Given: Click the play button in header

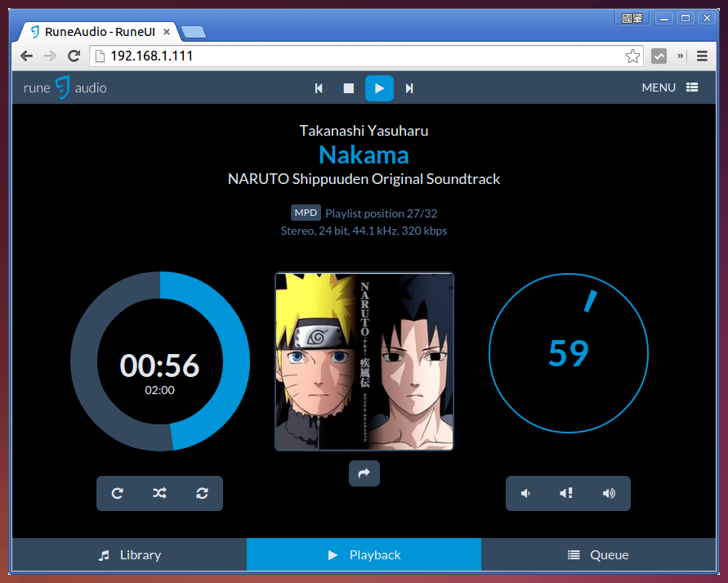Looking at the screenshot, I should point(379,88).
